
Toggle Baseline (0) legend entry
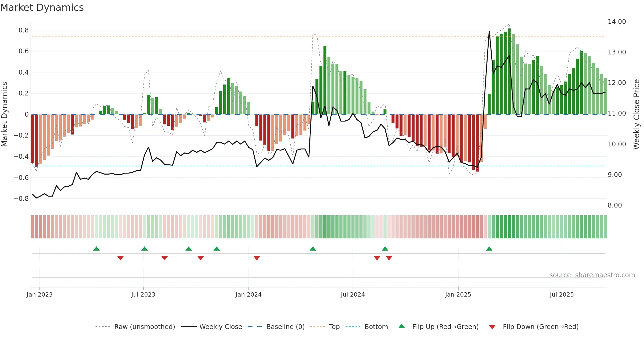click(x=276, y=327)
